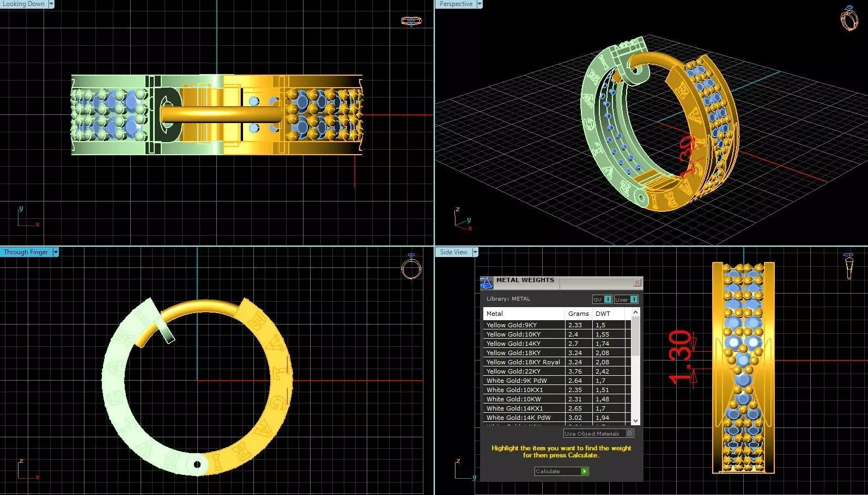Toggle Use Object Materials option

pos(598,433)
